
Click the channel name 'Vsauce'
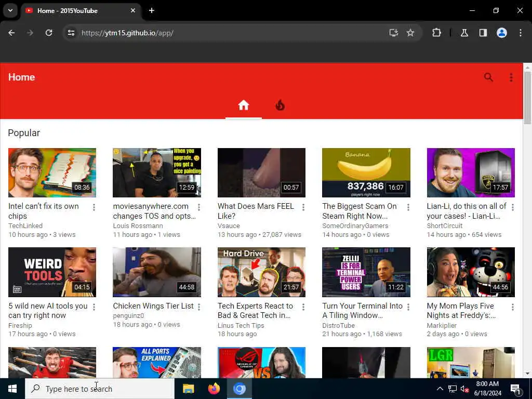229,226
